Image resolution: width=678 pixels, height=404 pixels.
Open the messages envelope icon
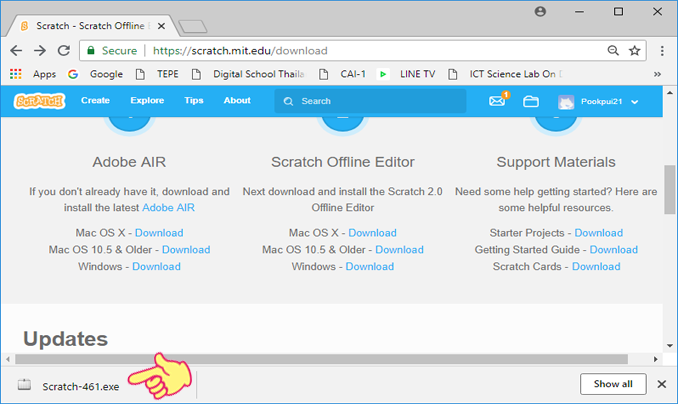tap(497, 101)
